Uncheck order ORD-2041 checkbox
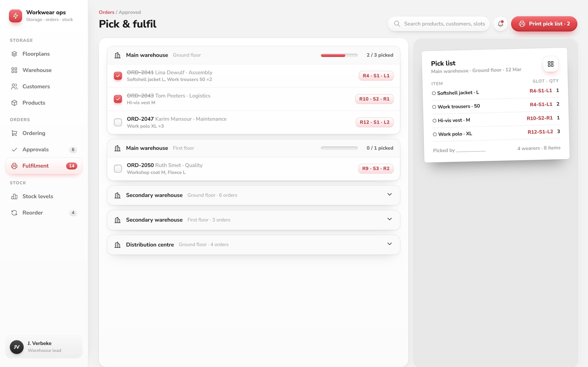Viewport: 588px width, 367px height. click(x=118, y=76)
